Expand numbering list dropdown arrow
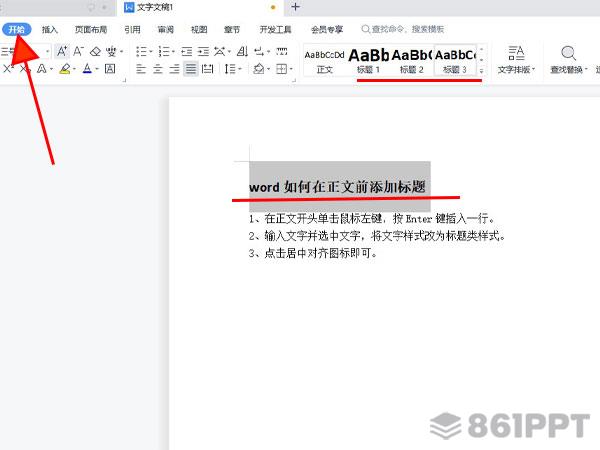 [x=173, y=51]
